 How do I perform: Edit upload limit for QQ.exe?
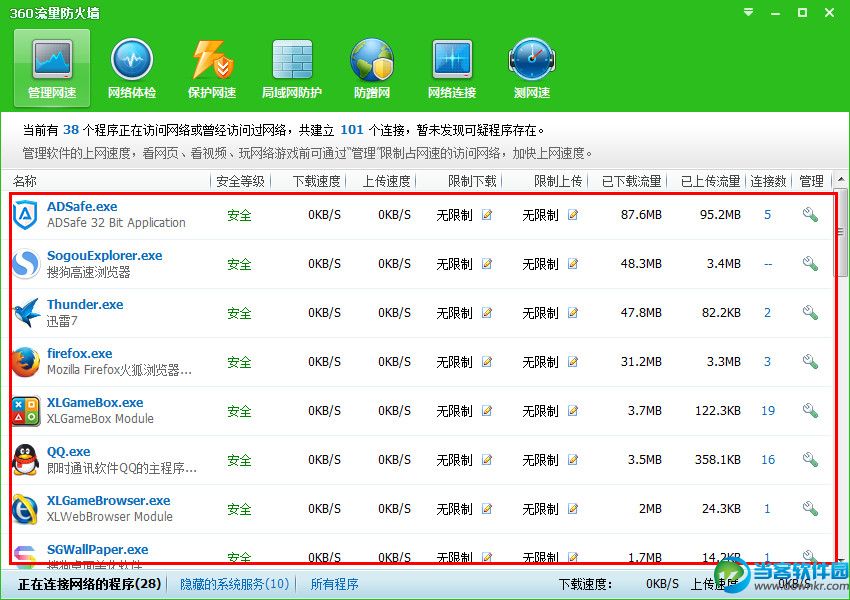pos(573,460)
